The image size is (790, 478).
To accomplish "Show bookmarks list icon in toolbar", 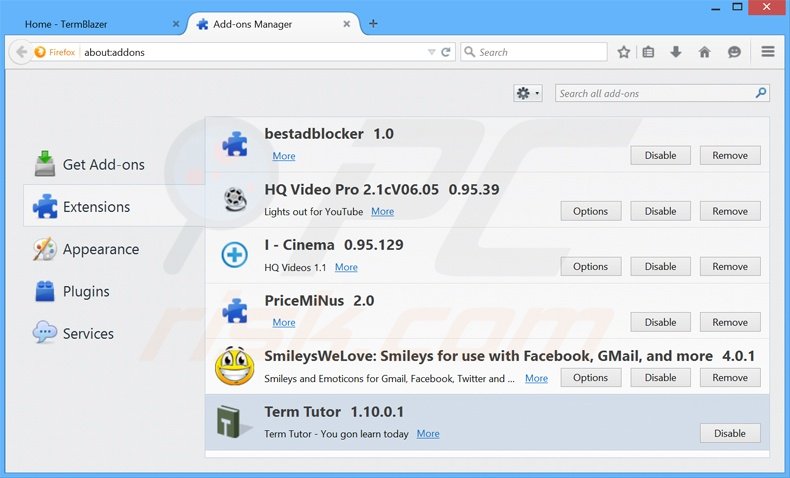I will (648, 52).
